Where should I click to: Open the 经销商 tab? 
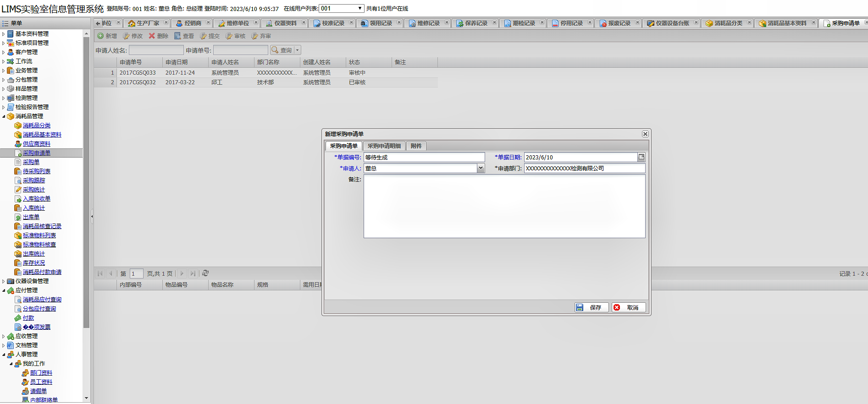(x=193, y=23)
